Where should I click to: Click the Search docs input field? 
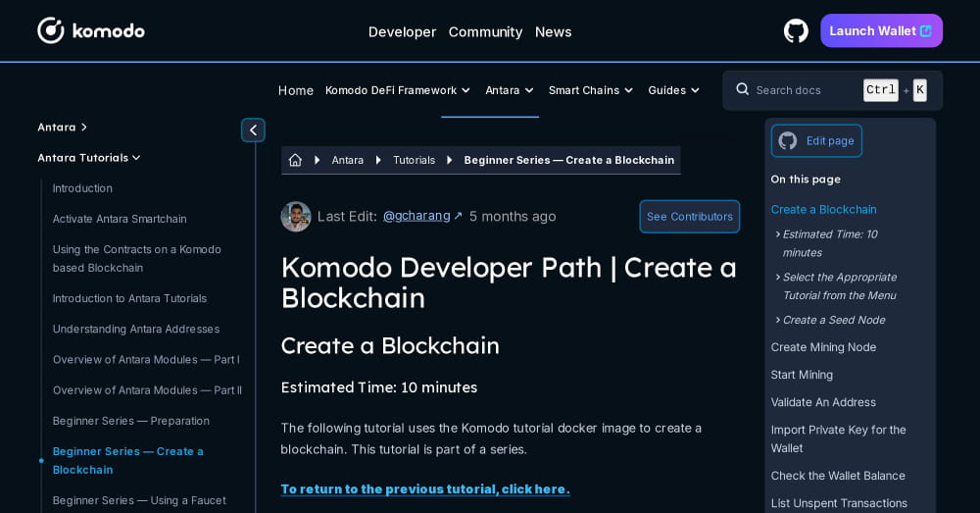832,90
